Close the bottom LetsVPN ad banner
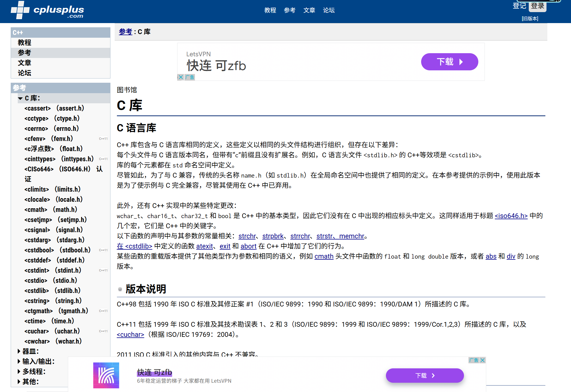This screenshot has height=392, width=571. tap(483, 360)
